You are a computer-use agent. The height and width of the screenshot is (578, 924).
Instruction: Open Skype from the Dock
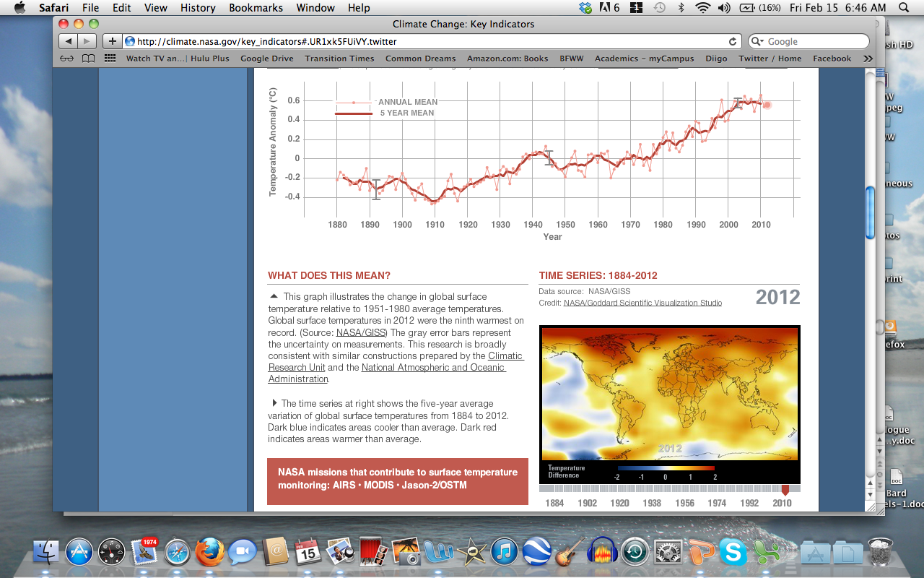pos(733,552)
